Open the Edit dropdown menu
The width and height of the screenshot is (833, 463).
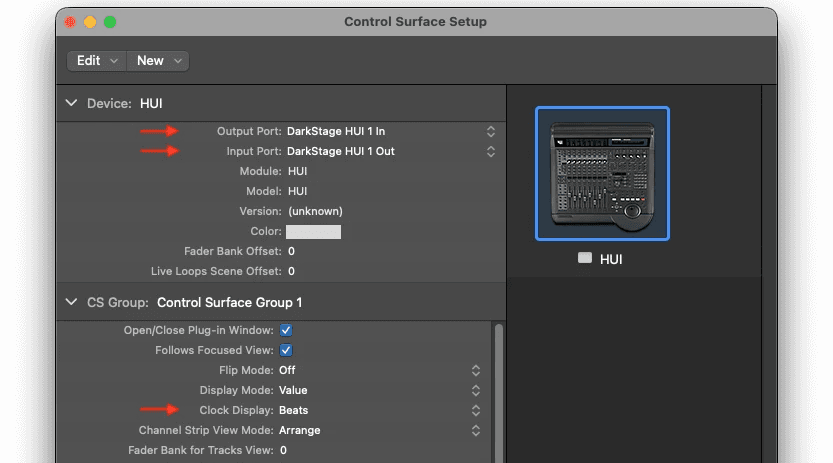tap(97, 61)
